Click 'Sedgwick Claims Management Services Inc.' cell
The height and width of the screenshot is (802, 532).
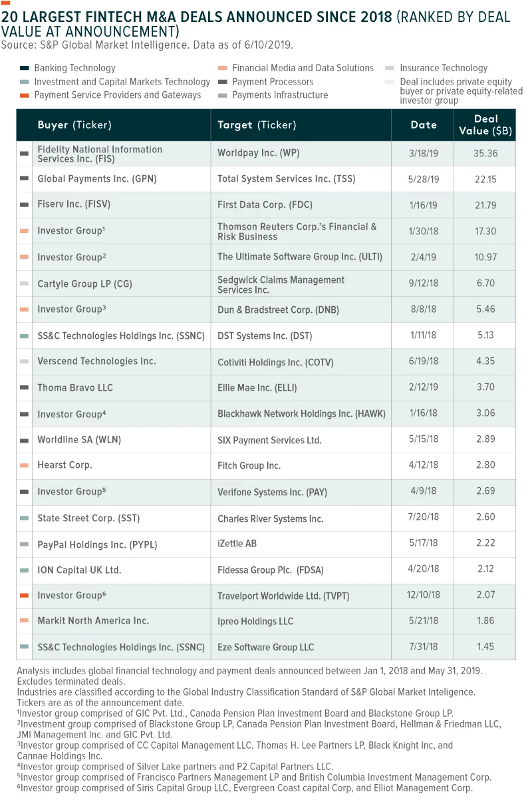pyautogui.click(x=281, y=285)
